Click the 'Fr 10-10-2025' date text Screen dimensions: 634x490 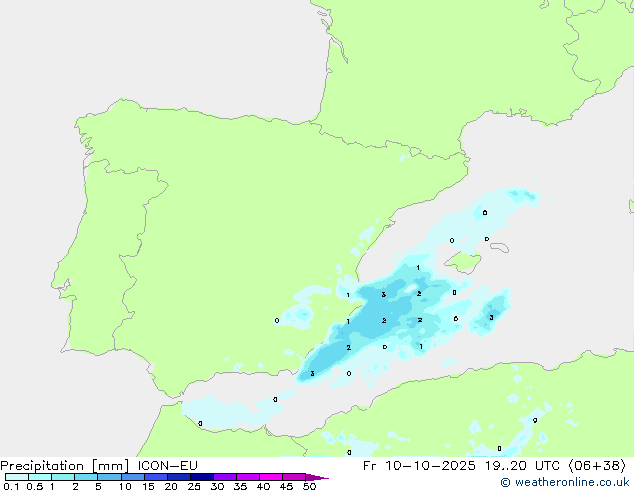coord(419,466)
